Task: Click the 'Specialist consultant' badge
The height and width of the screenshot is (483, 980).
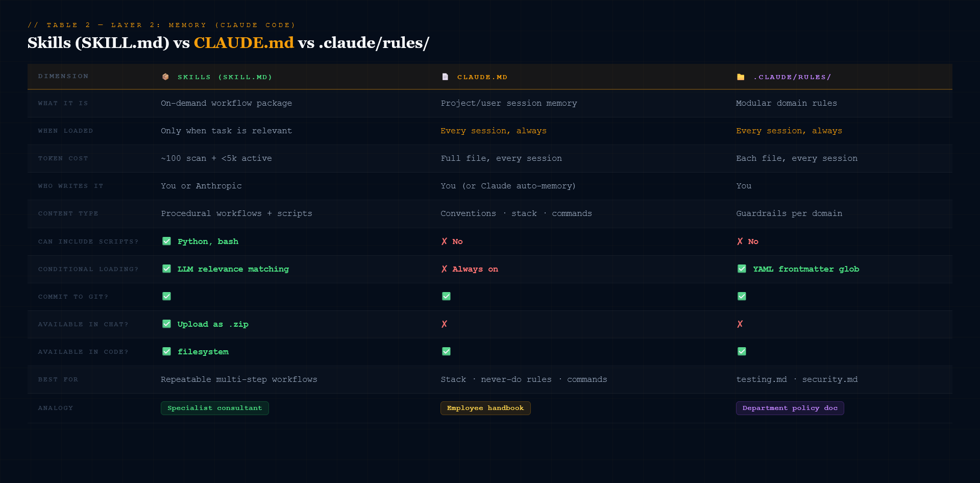Action: (214, 408)
